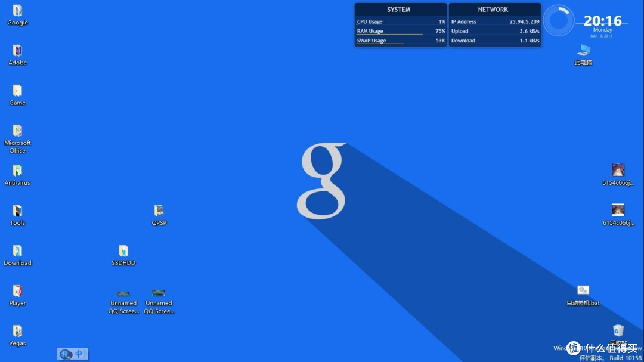Click the 3.6 kB/s upload value
The width and height of the screenshot is (644, 362).
tap(530, 31)
